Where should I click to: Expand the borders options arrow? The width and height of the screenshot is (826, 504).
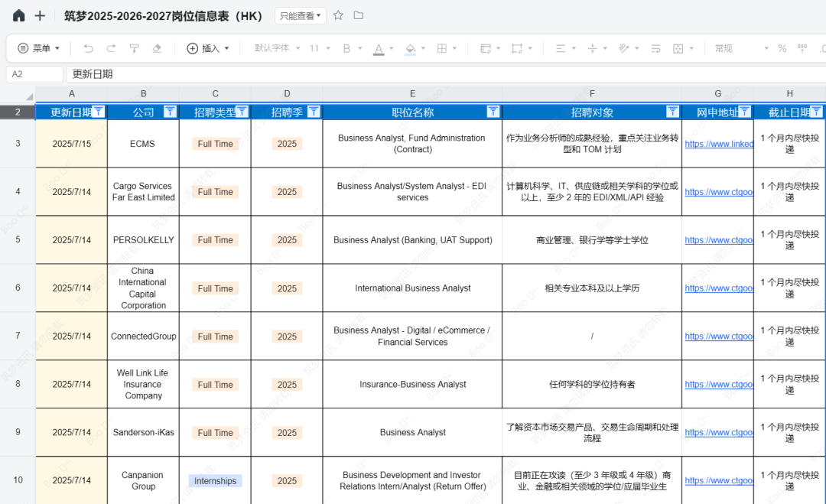point(454,48)
